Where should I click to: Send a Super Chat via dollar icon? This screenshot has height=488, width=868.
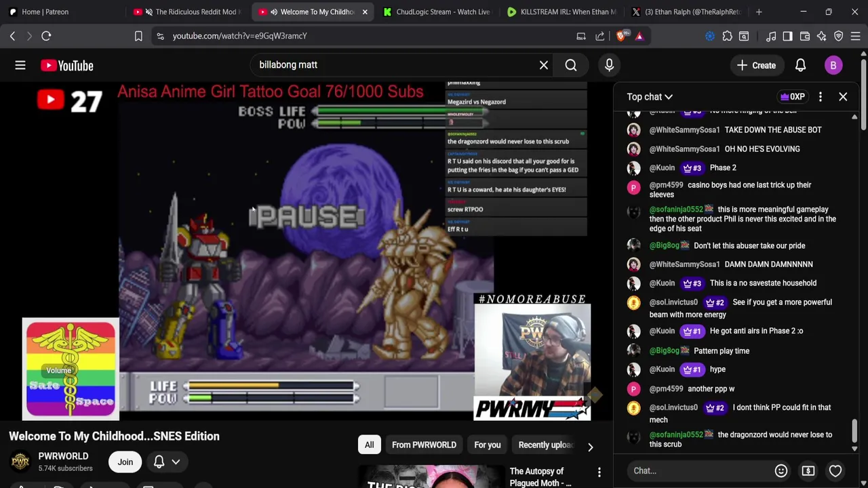(x=808, y=470)
